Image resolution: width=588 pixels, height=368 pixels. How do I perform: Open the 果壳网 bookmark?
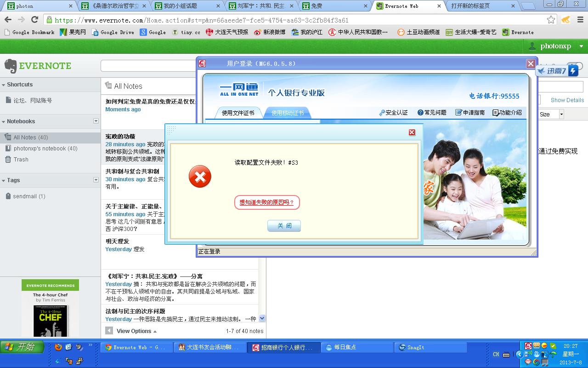tap(73, 32)
